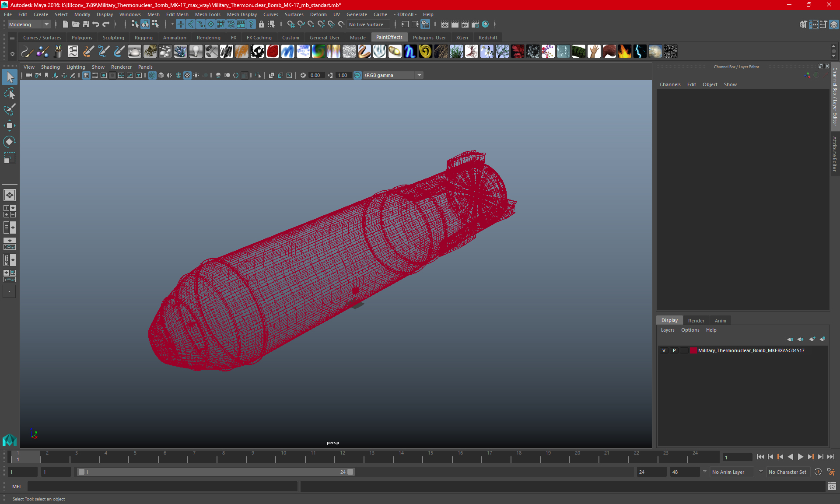The width and height of the screenshot is (840, 504).
Task: Open the No Character Set dropdown
Action: click(787, 472)
